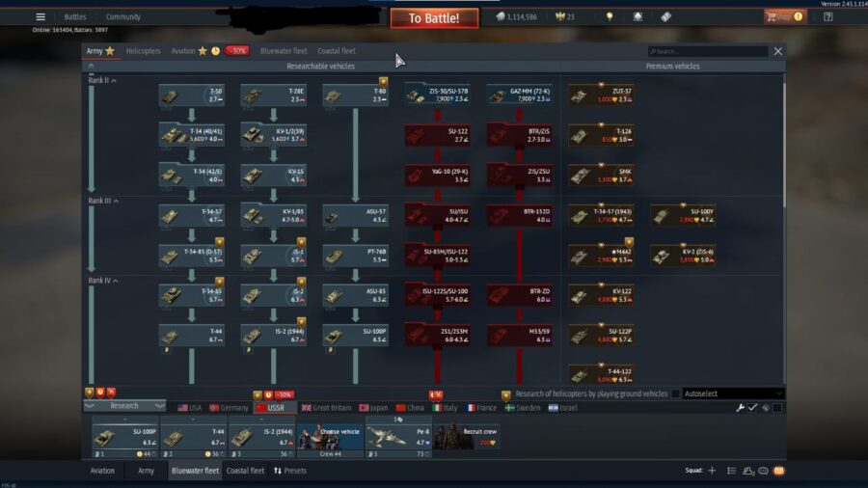Click the home icon above Rank II
Viewport: 868px width, 488px height.
(91, 66)
